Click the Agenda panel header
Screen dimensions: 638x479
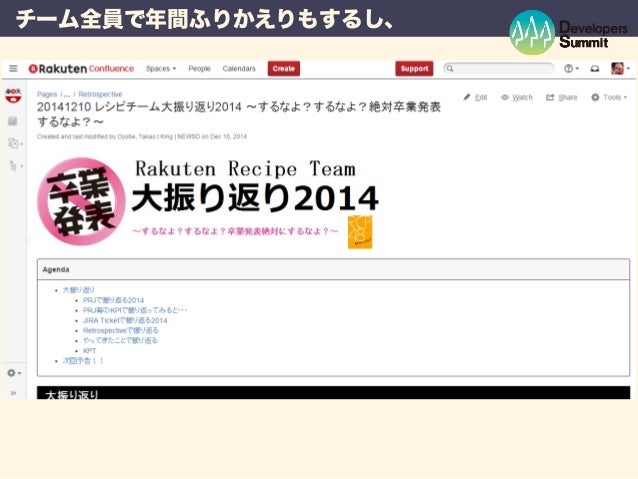[333, 269]
